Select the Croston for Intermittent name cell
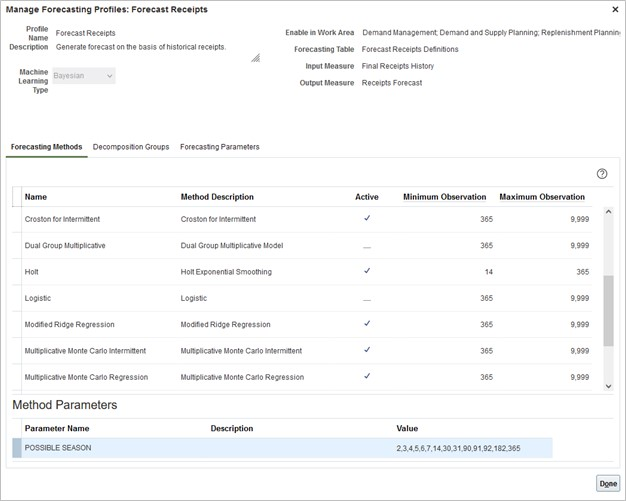The image size is (626, 501). point(62,219)
